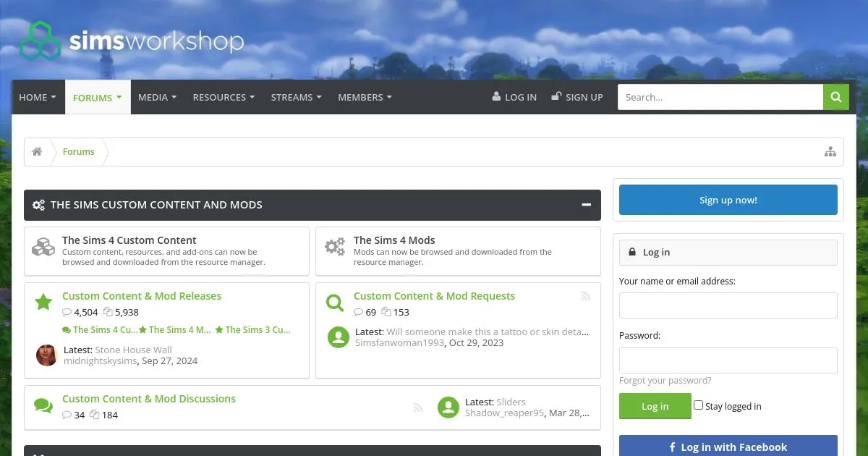Viewport: 868px width, 456px height.
Task: Open Shadow_reaper95 user profile link
Action: click(503, 413)
